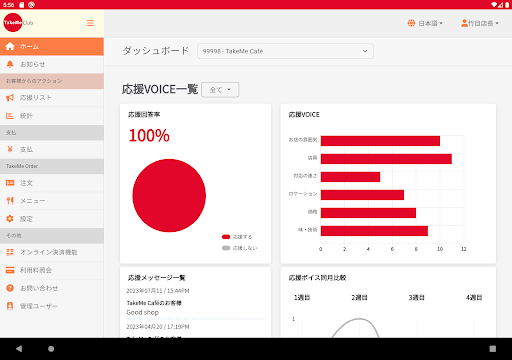
Task: Open 統計 statistics via the chart icon
Action: (10, 116)
